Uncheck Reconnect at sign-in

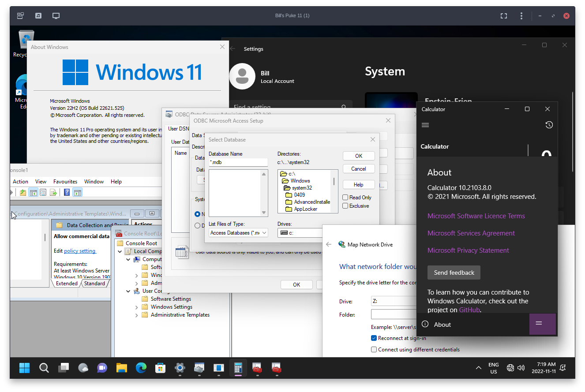pyautogui.click(x=374, y=338)
